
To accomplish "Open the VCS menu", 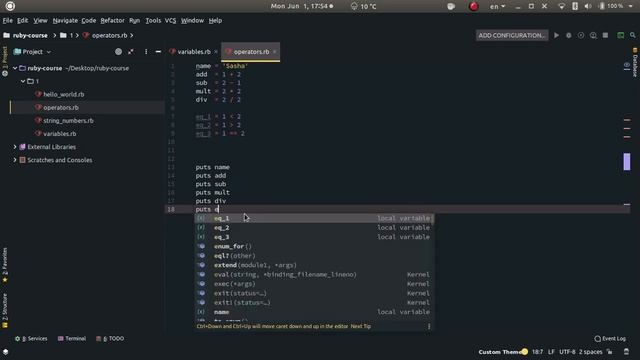I will coord(170,20).
